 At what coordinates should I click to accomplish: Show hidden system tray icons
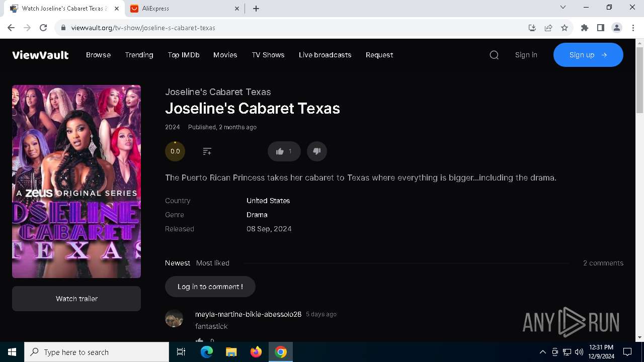pos(542,352)
